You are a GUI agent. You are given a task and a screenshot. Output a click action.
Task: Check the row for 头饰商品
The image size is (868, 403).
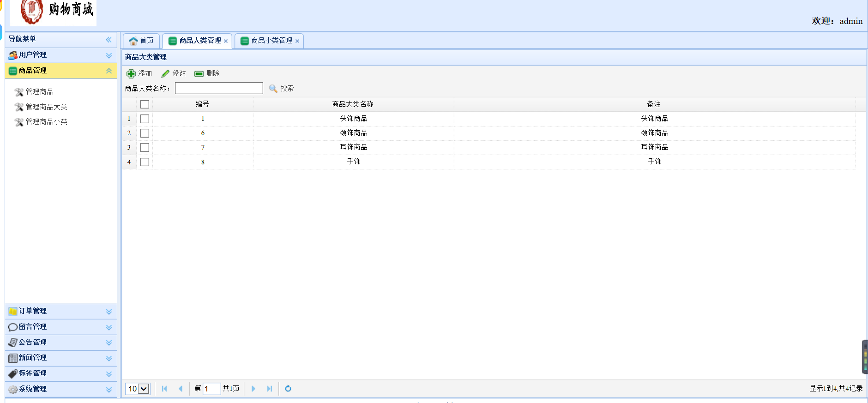coord(145,119)
